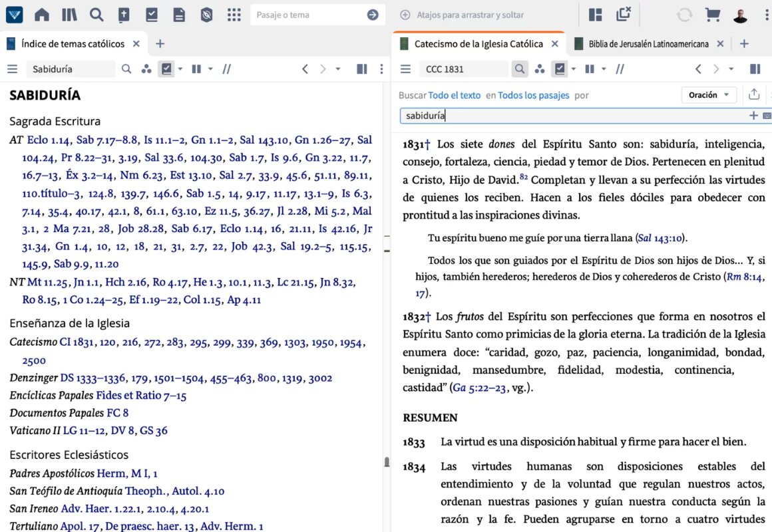772x532 pixels.
Task: Toggle the split panel layout in Catecismo panel
Action: 755,69
